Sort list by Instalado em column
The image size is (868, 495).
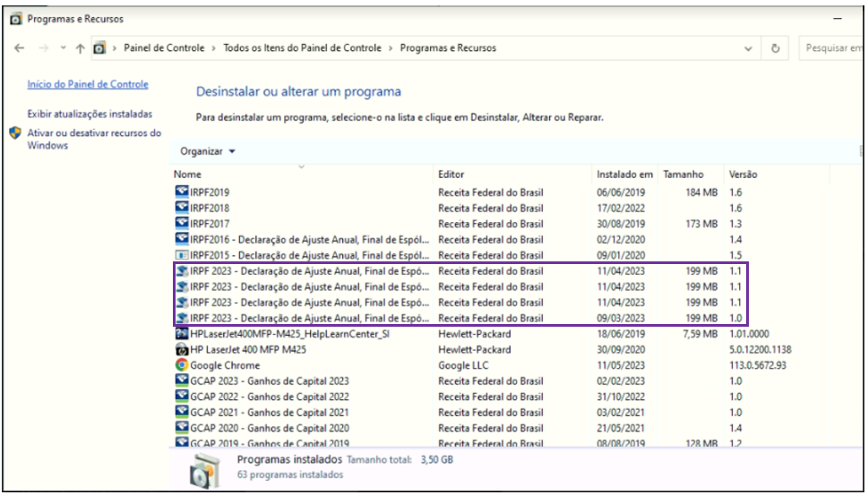pyautogui.click(x=624, y=175)
